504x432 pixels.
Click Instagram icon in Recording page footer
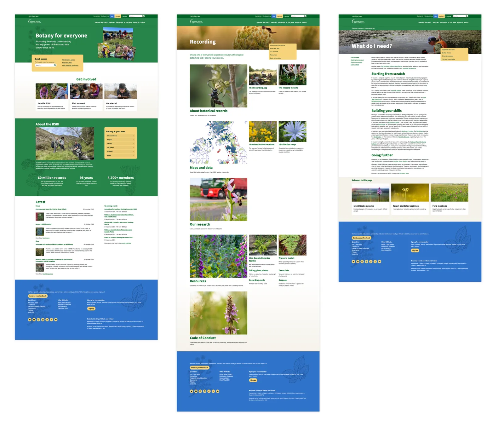pos(200,391)
